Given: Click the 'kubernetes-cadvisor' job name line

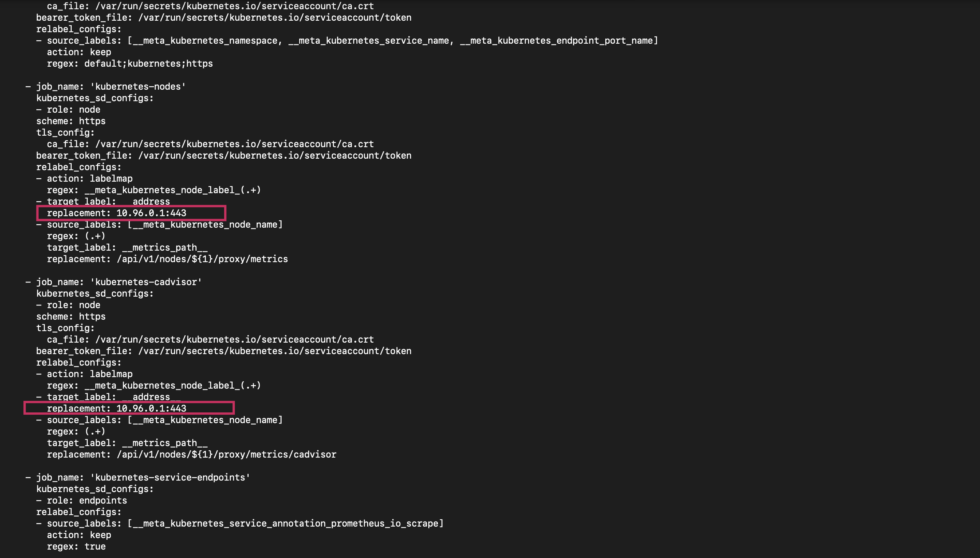Looking at the screenshot, I should click(146, 282).
